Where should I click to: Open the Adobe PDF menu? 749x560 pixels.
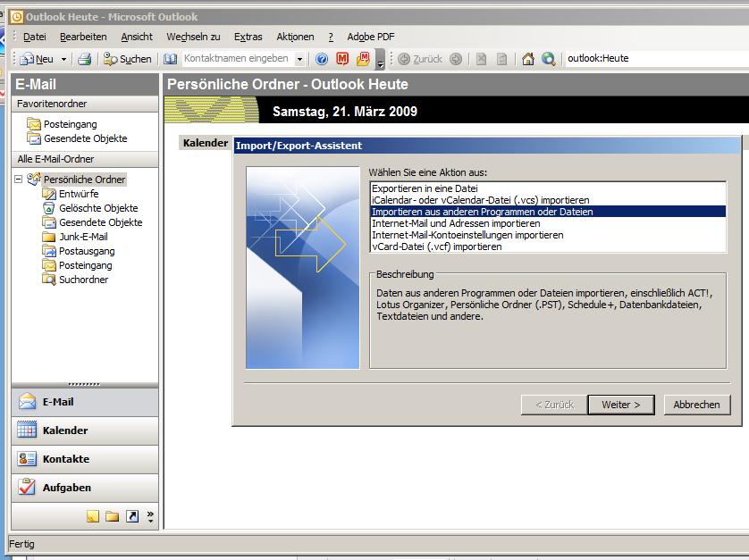pyautogui.click(x=371, y=37)
